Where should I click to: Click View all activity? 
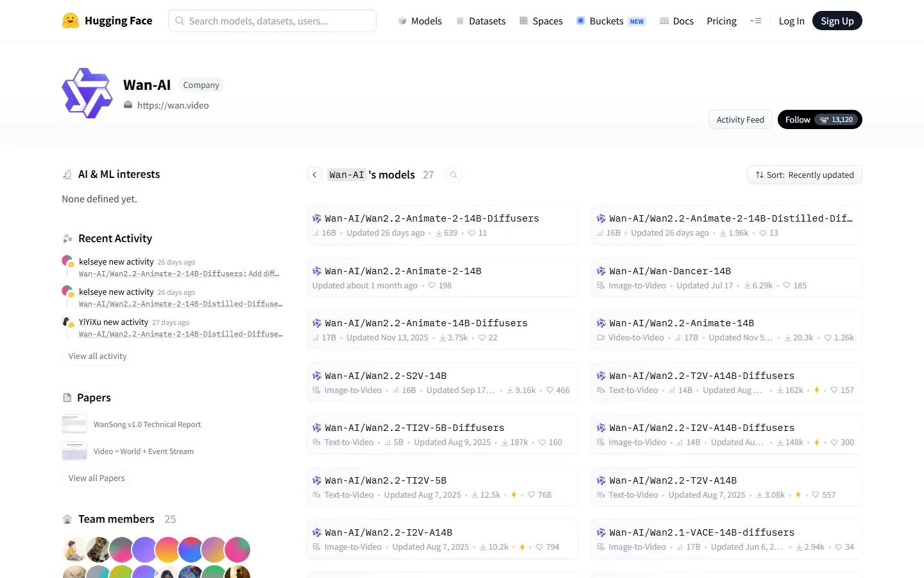tap(98, 356)
